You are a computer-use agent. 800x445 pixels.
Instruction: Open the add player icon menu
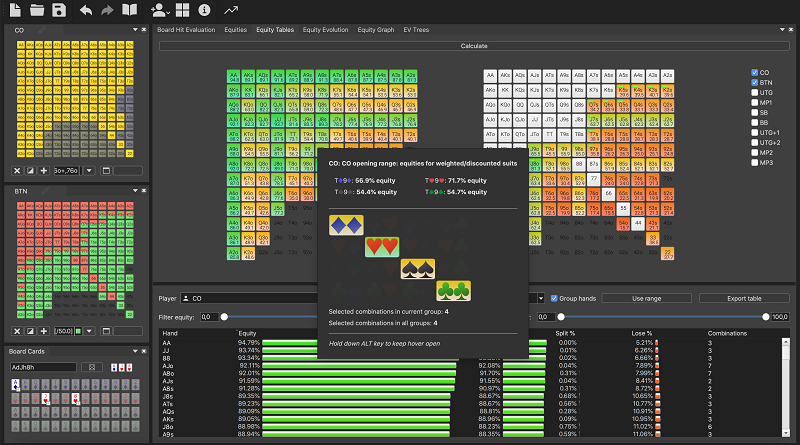pos(160,10)
